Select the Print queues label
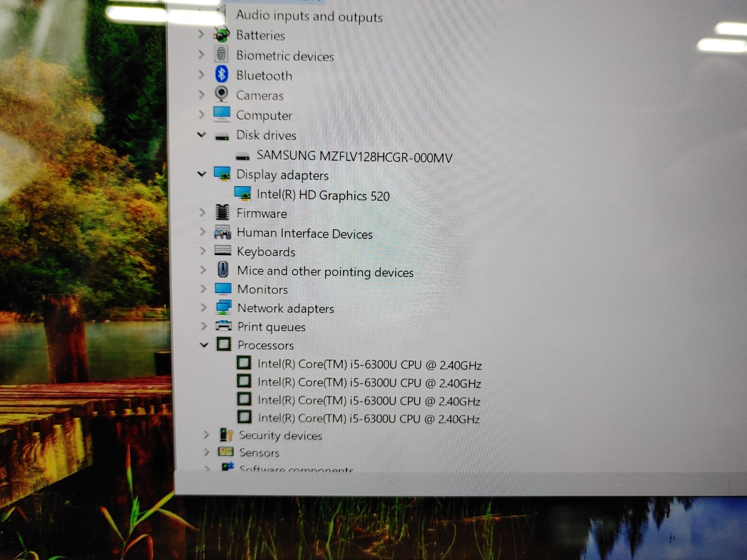Viewport: 747px width, 560px height. [x=271, y=327]
